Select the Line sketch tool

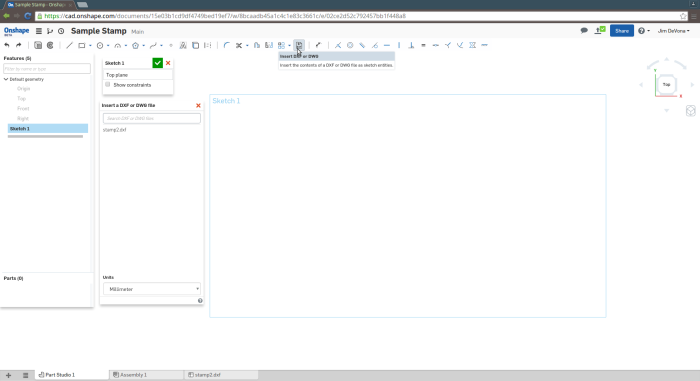click(x=69, y=45)
